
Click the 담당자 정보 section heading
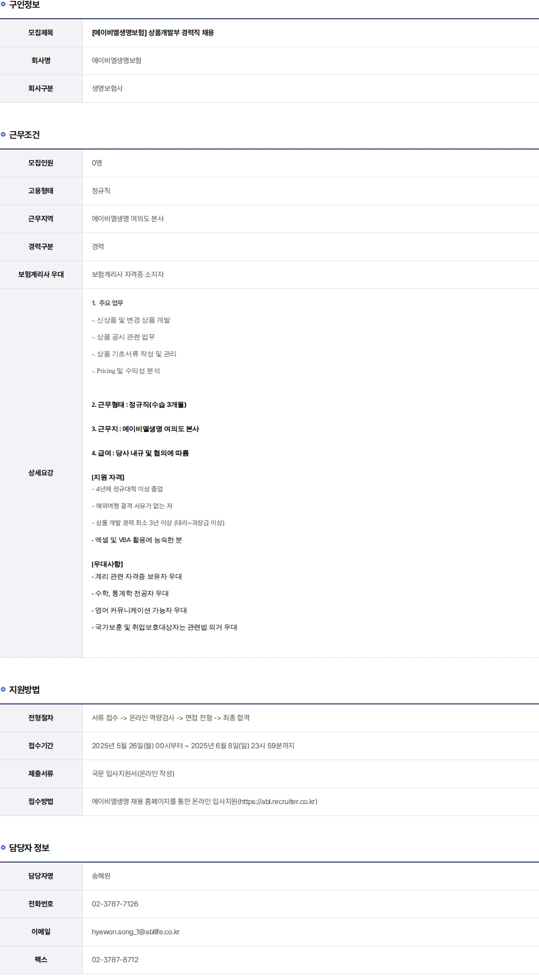click(x=29, y=848)
